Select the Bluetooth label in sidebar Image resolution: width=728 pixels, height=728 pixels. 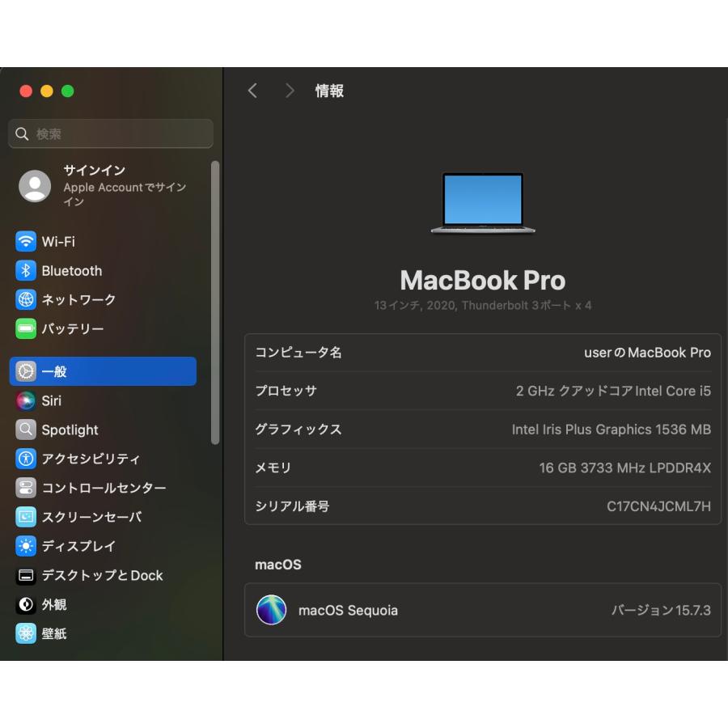point(72,271)
